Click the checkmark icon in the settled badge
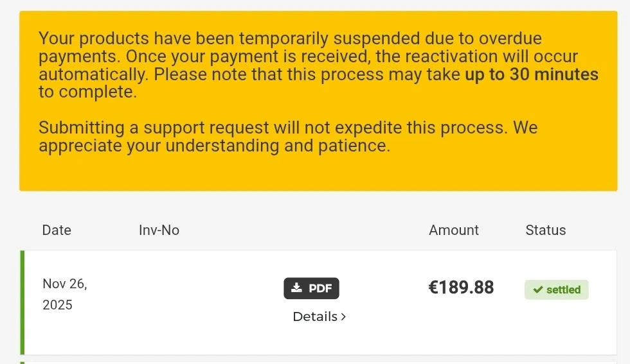Screen dimensions: 630x364 pos(538,290)
